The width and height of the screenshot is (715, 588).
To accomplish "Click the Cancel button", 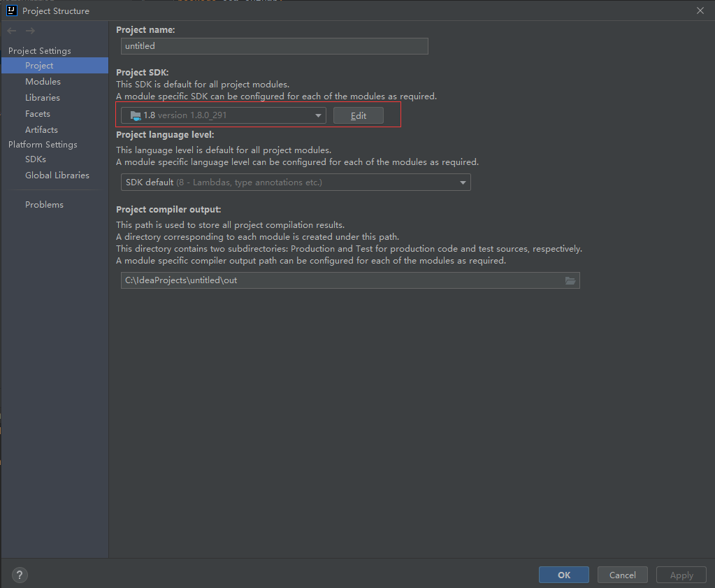I will (x=623, y=575).
